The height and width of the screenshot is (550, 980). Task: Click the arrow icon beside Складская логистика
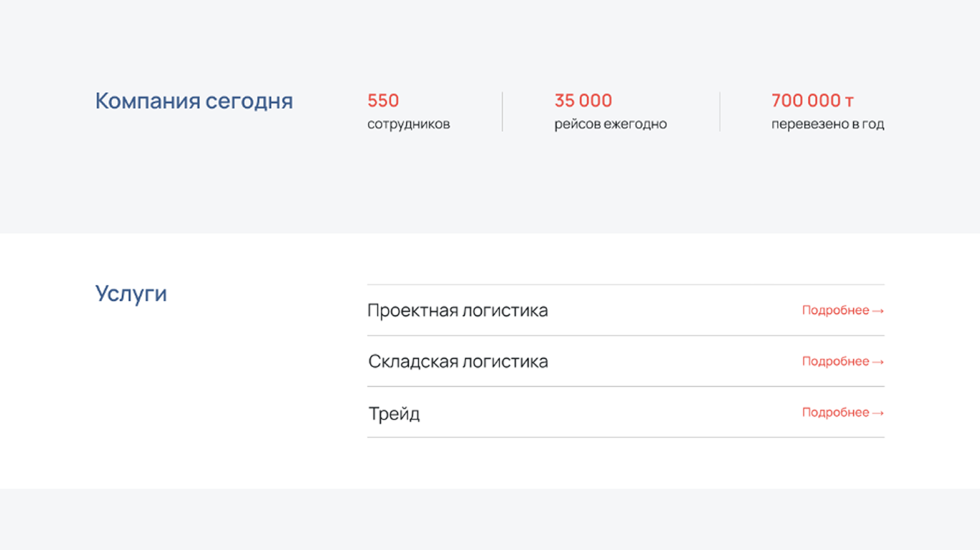pyautogui.click(x=879, y=362)
